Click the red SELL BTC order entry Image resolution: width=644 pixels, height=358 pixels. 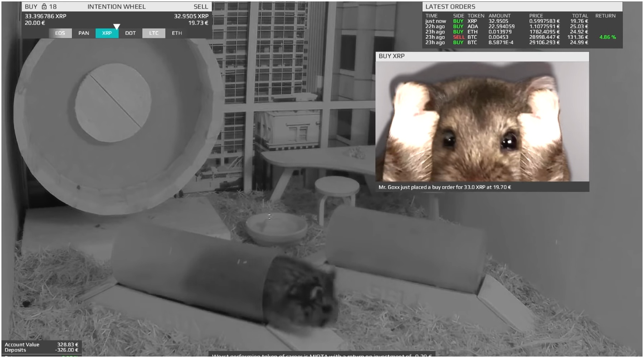(459, 37)
